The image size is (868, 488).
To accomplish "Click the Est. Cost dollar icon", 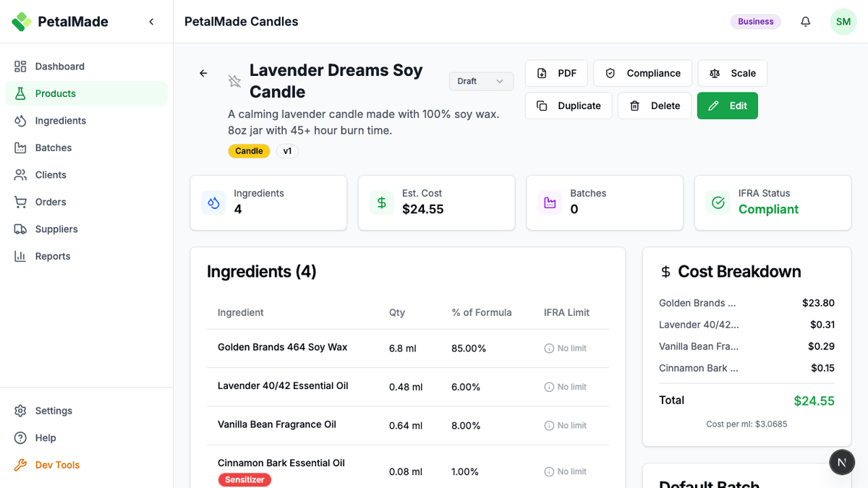I will [381, 202].
